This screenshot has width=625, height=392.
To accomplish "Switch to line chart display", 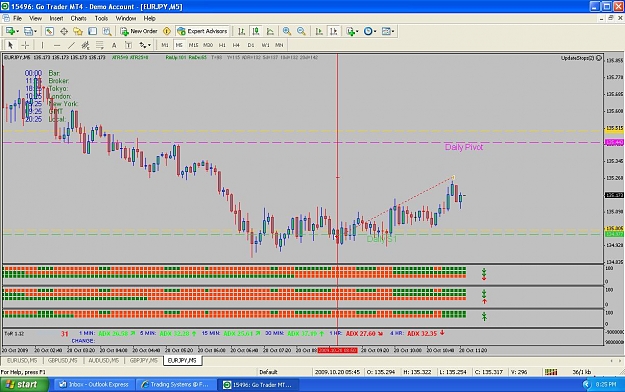I will [270, 31].
